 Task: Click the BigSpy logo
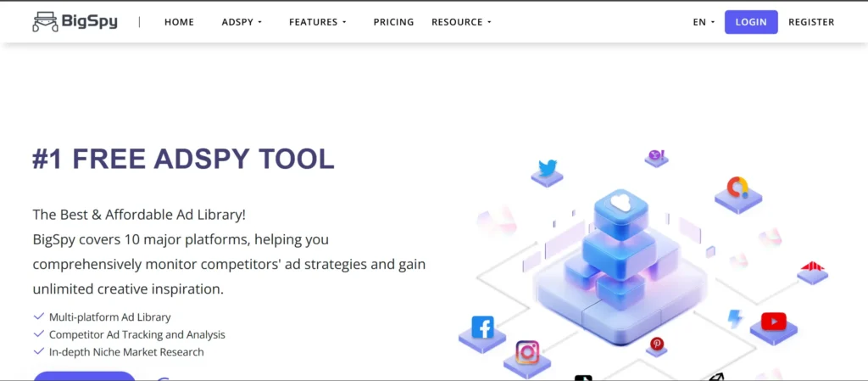(x=75, y=22)
